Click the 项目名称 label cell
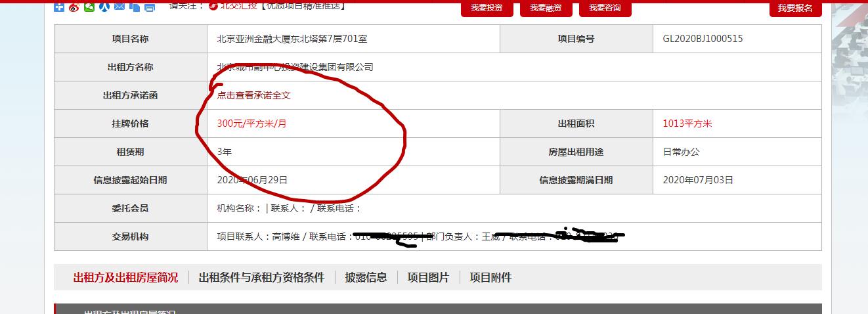Screen dimensions: 868x314 pos(131,39)
